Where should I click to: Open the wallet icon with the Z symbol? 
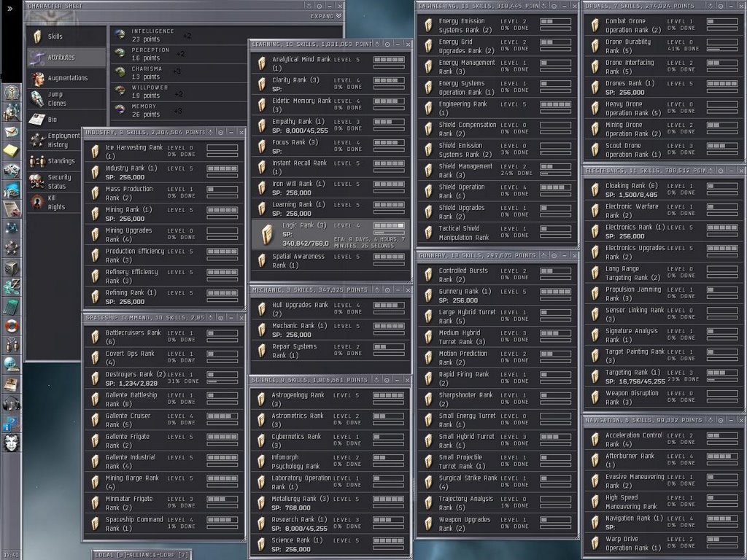point(11,287)
